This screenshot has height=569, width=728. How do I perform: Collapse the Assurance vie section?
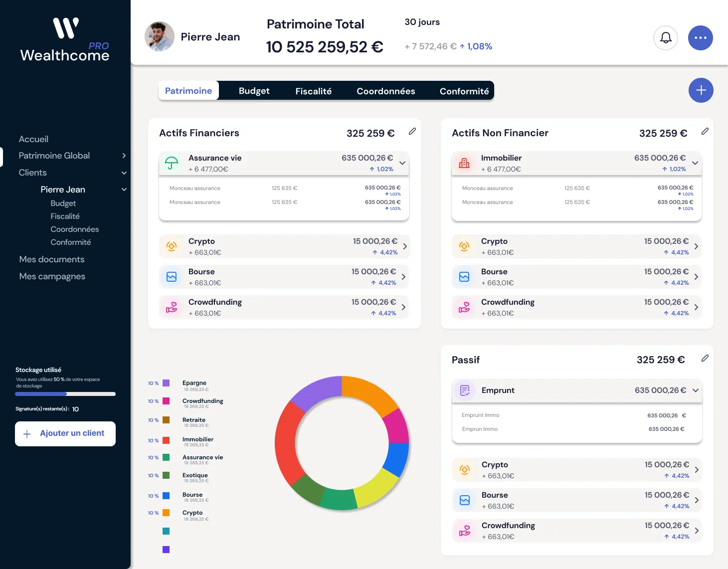402,163
